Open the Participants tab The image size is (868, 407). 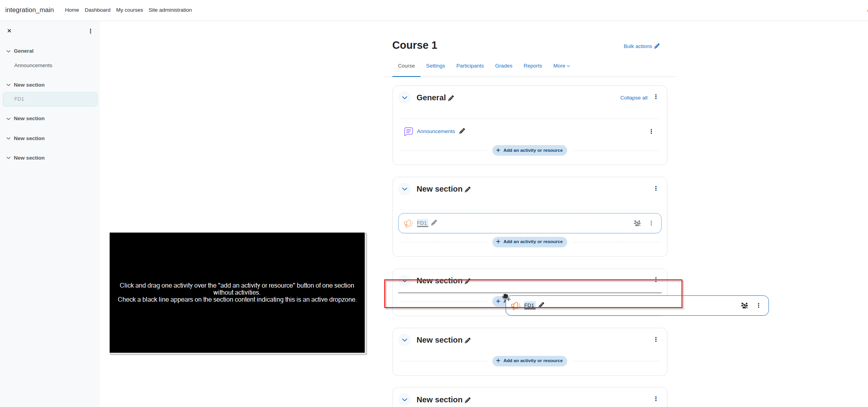click(x=470, y=66)
